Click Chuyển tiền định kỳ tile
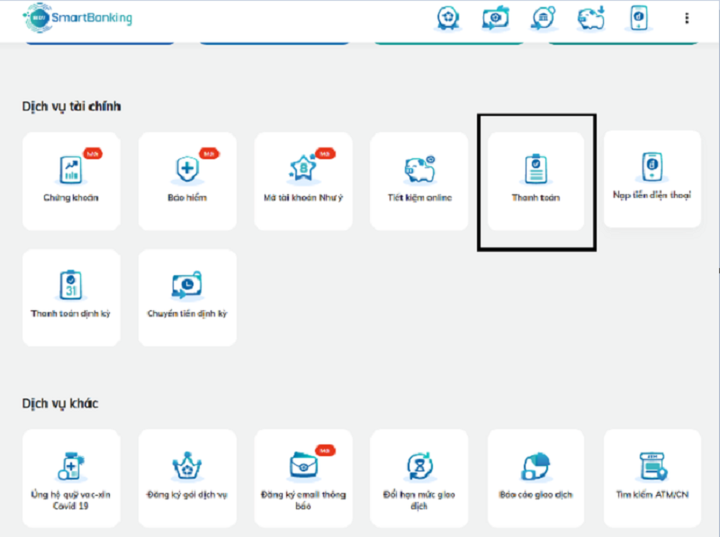 click(187, 297)
